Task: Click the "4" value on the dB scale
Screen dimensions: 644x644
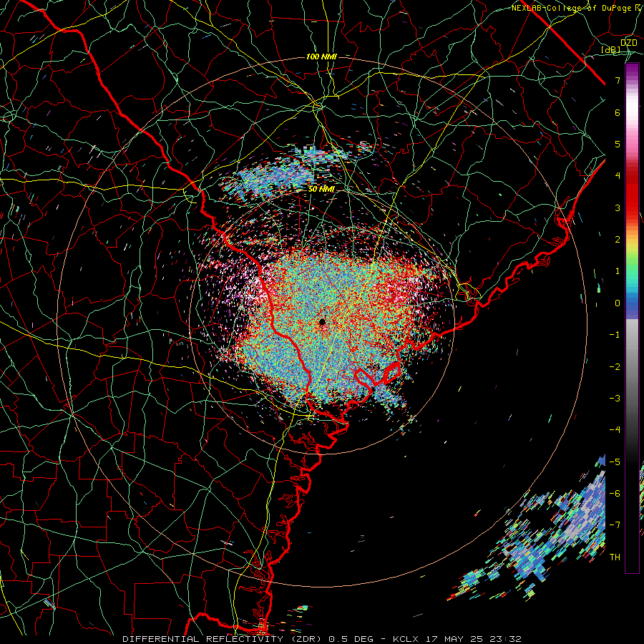Action: [618, 176]
